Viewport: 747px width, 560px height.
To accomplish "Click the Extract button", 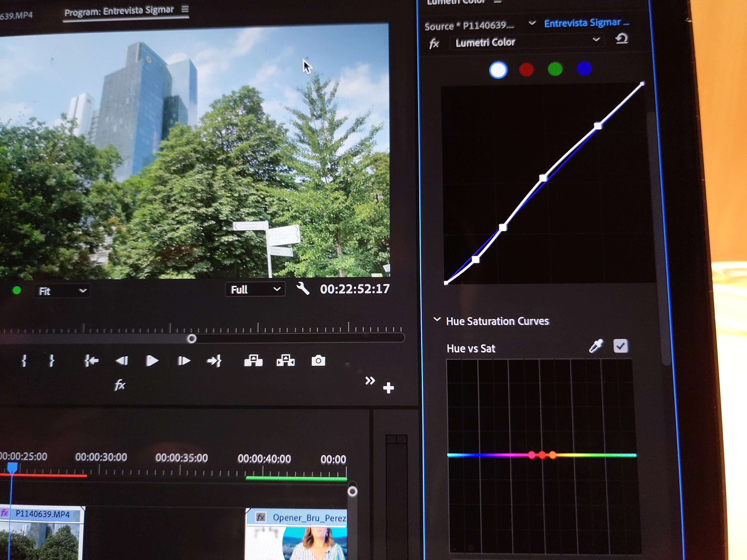I will (x=286, y=360).
